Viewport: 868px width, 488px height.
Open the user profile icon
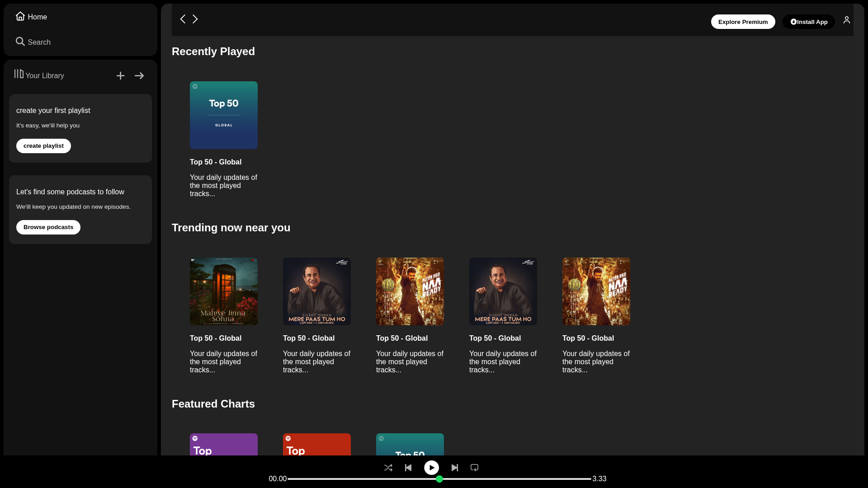[x=847, y=20]
